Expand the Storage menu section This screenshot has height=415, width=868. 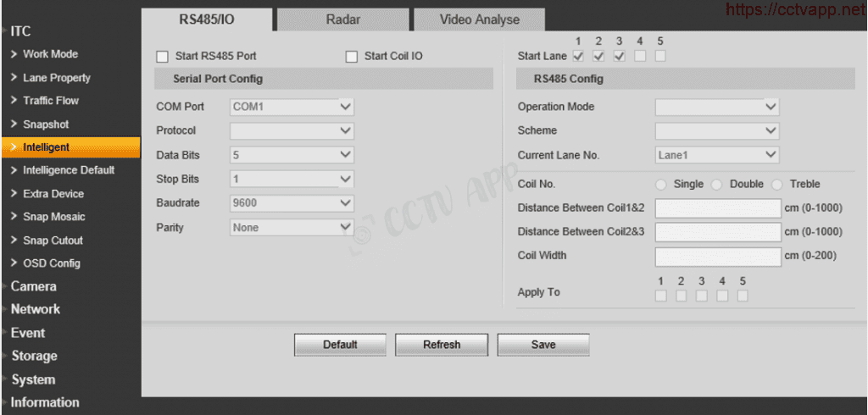pyautogui.click(x=34, y=356)
